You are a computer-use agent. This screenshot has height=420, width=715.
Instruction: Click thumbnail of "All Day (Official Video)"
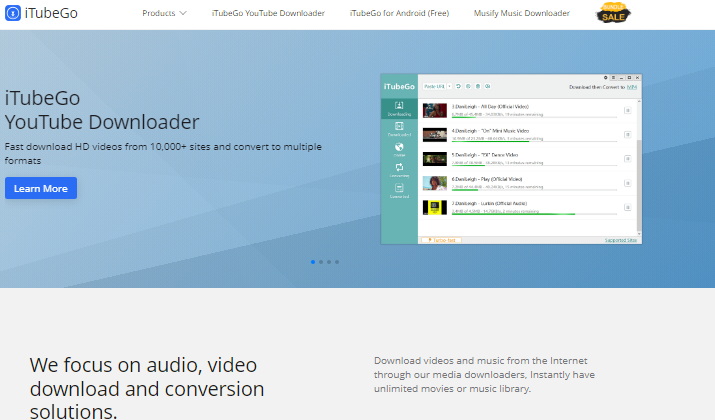[435, 110]
